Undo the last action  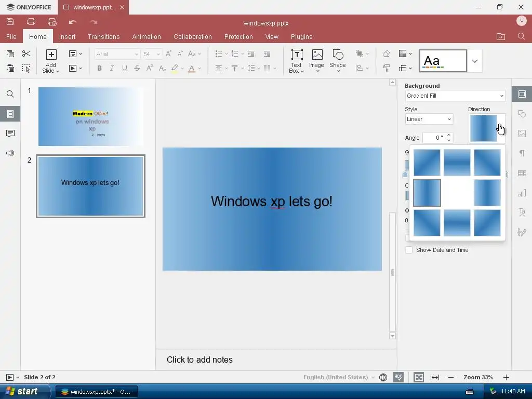73,22
